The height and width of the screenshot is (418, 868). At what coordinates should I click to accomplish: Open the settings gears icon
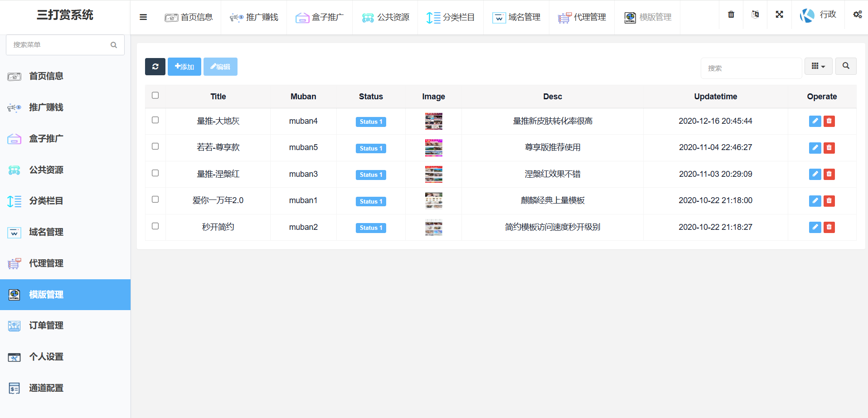point(857,15)
